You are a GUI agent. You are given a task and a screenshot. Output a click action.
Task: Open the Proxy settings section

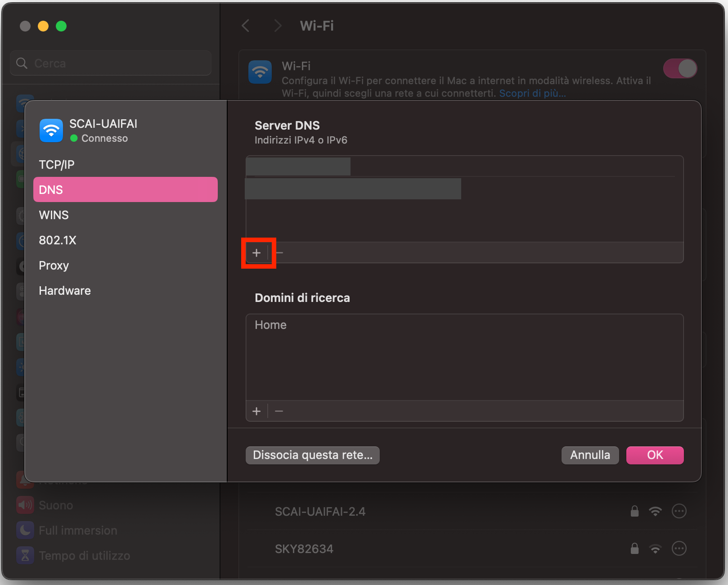point(54,265)
